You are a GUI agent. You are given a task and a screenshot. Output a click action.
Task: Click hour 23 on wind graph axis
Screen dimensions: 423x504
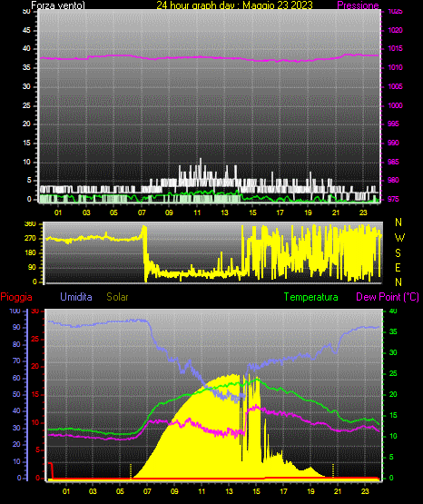[x=363, y=212]
